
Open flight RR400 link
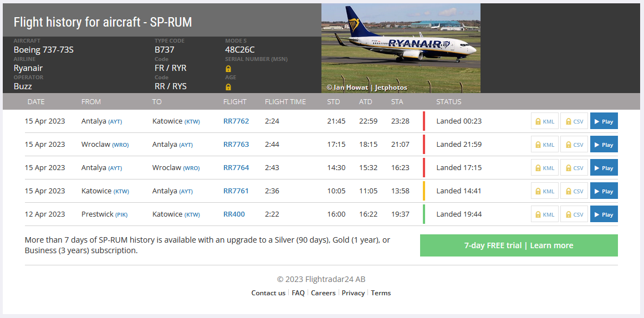tap(234, 214)
